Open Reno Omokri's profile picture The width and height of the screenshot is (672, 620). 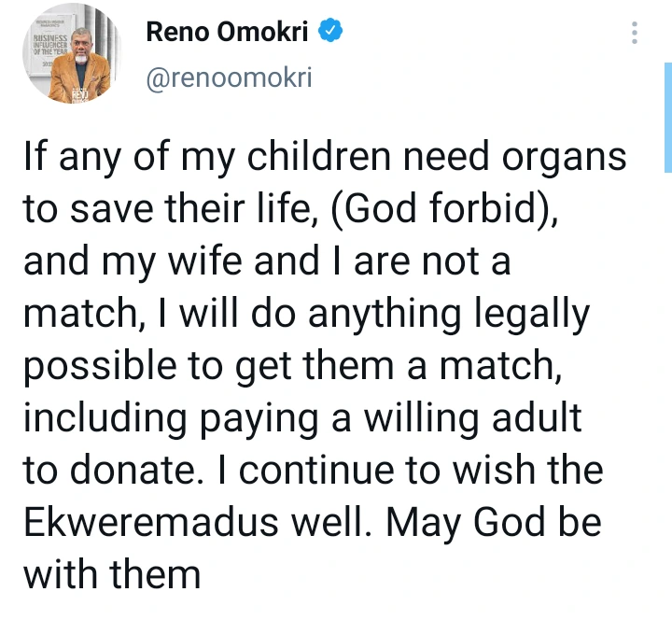pyautogui.click(x=67, y=60)
